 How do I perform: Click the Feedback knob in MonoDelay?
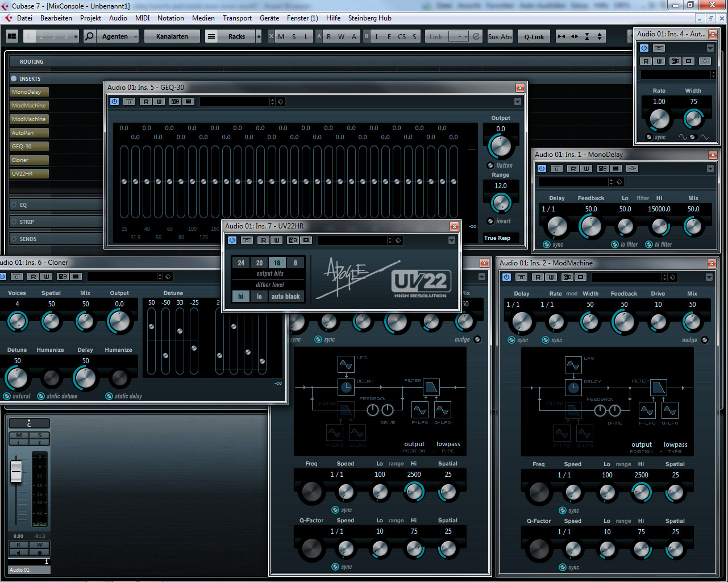tap(591, 227)
